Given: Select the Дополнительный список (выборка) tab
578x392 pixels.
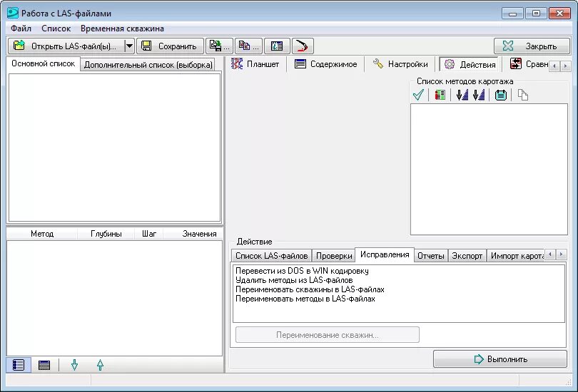Looking at the screenshot, I should [148, 65].
